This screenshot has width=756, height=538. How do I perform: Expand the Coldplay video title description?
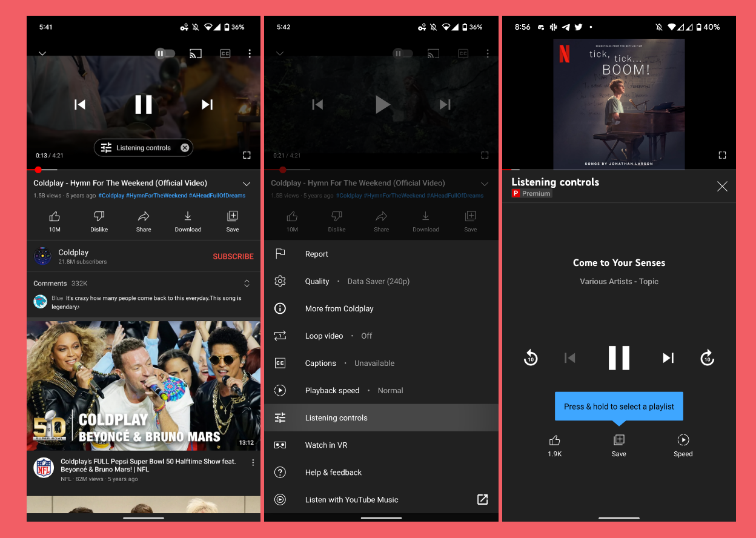247,184
